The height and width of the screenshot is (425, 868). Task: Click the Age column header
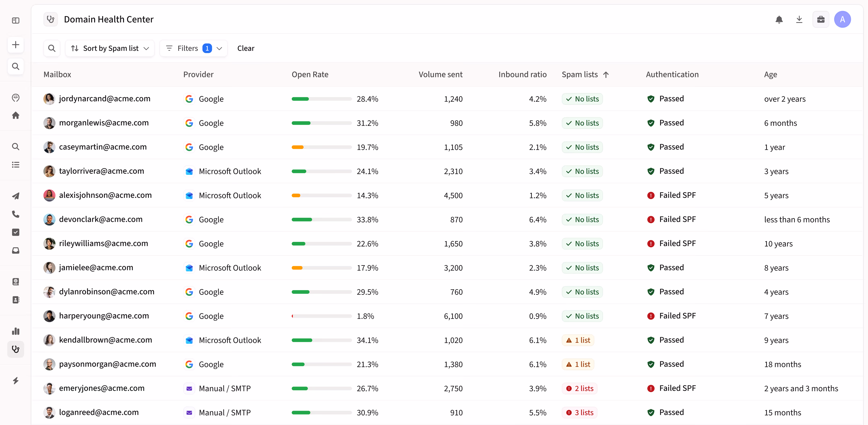[x=770, y=74]
